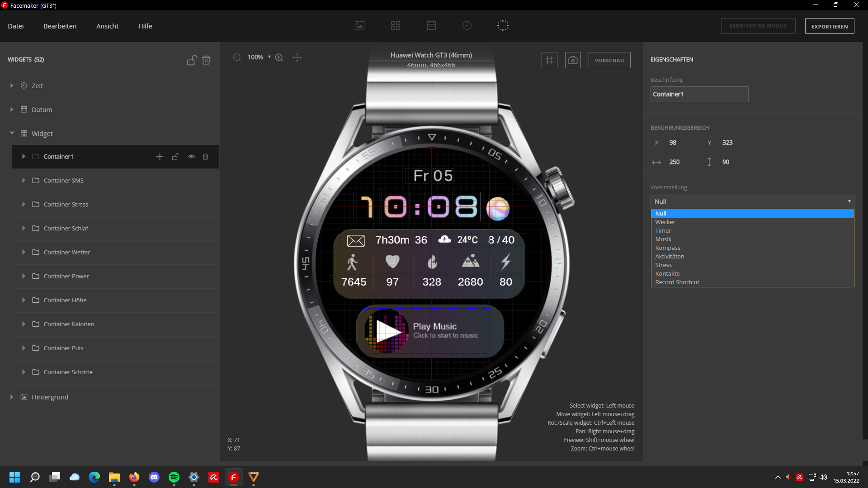Choose Musik from preset list
The height and width of the screenshot is (488, 868).
tap(752, 239)
